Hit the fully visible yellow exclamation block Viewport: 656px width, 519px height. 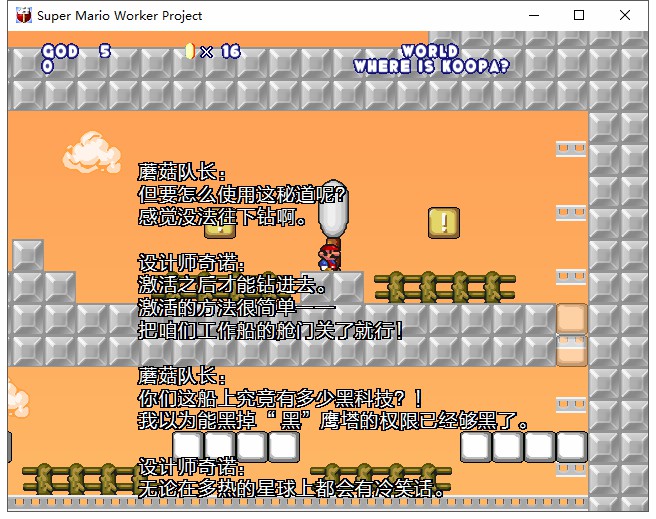coord(444,223)
